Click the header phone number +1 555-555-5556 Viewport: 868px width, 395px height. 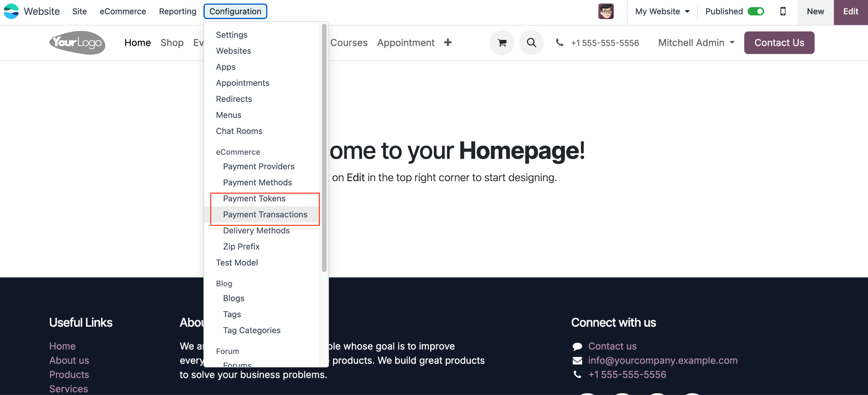[x=605, y=43]
